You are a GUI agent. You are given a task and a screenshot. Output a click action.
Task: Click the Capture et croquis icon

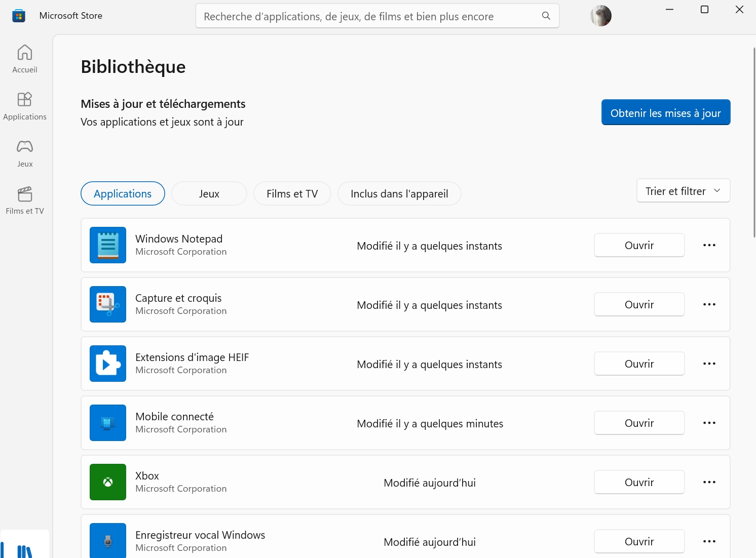(x=108, y=304)
